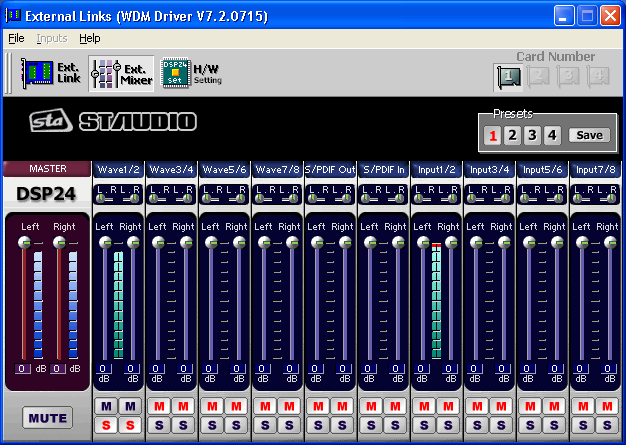Screen dimensions: 626x445
Task: Open the Inputs menu
Action: tap(52, 38)
